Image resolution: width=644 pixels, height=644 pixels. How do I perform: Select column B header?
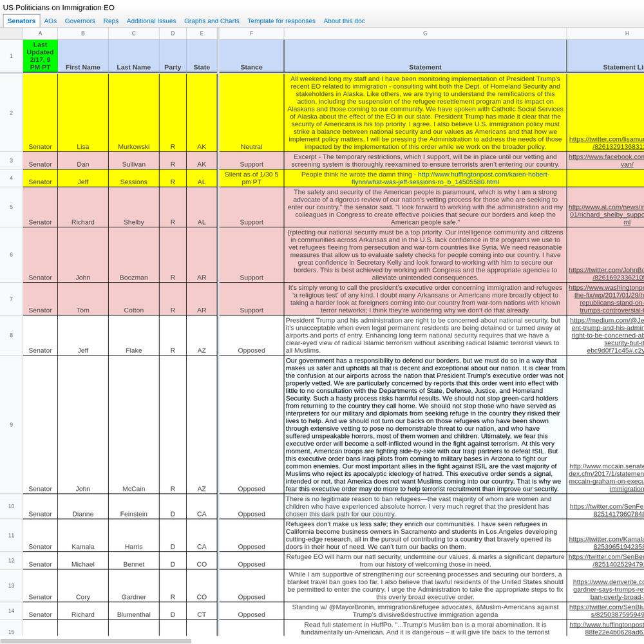point(83,33)
